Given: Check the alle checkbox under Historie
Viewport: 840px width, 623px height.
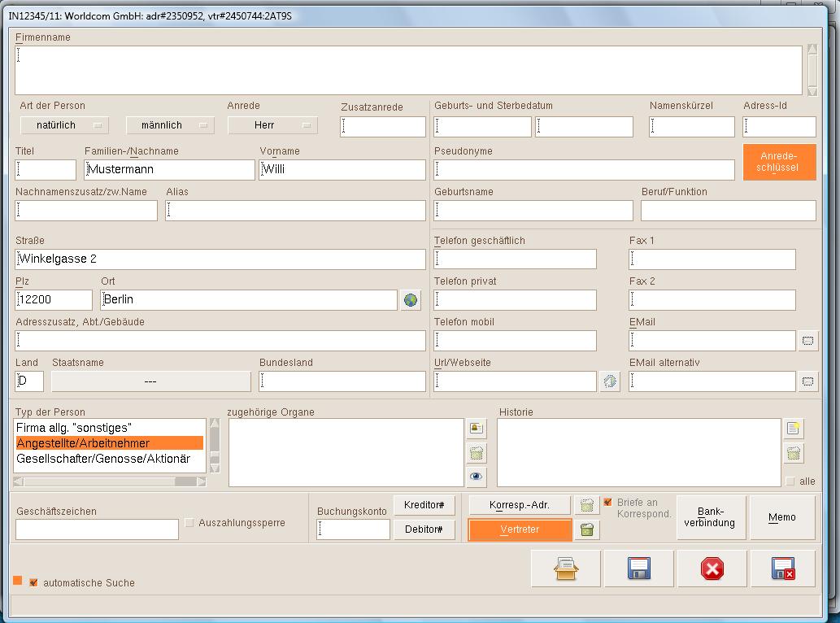Looking at the screenshot, I should pyautogui.click(x=790, y=481).
